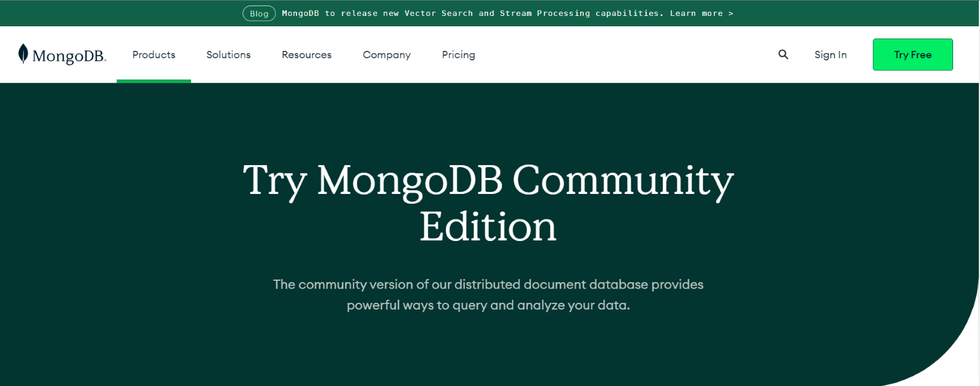Click the green underline beneath Products
This screenshot has height=386, width=980.
pyautogui.click(x=154, y=81)
